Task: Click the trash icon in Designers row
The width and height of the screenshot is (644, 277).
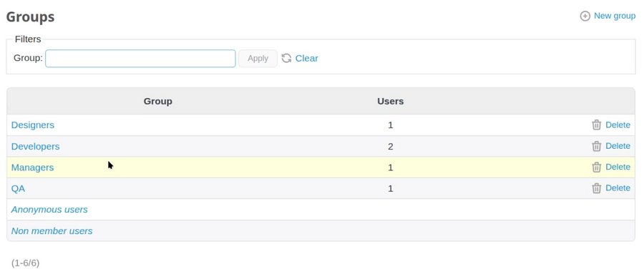Action: 596,125
